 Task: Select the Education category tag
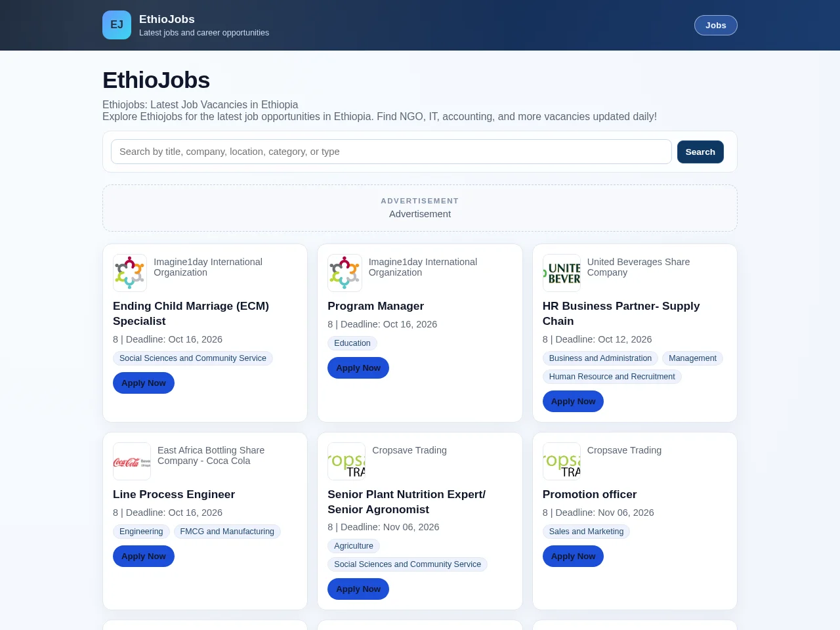352,343
